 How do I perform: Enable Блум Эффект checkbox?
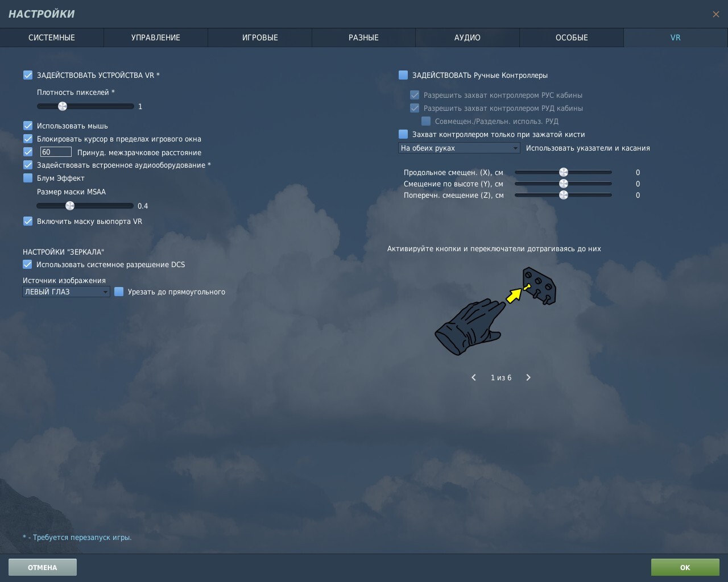[28, 178]
